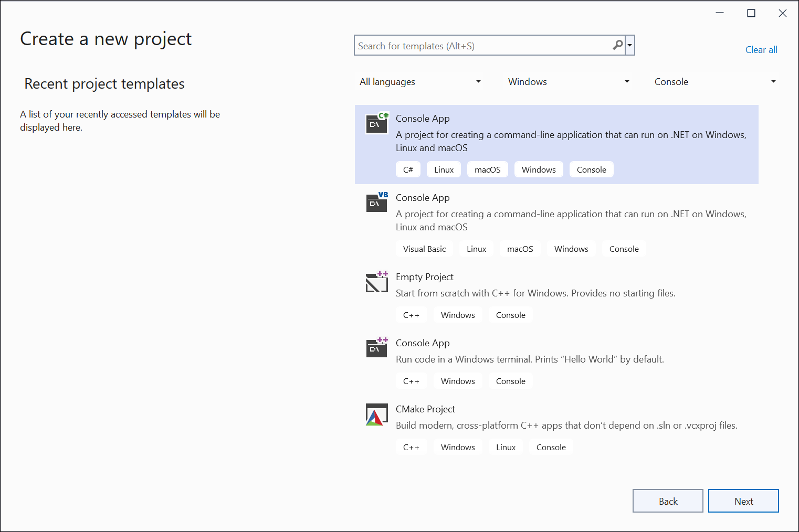Click the Next button
The width and height of the screenshot is (799, 532).
[743, 501]
